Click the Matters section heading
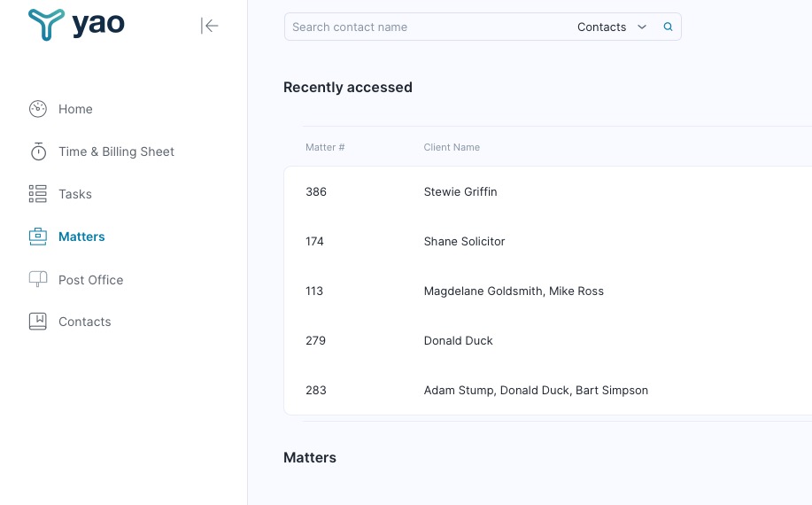Viewport: 812px width, 505px height. [x=310, y=457]
